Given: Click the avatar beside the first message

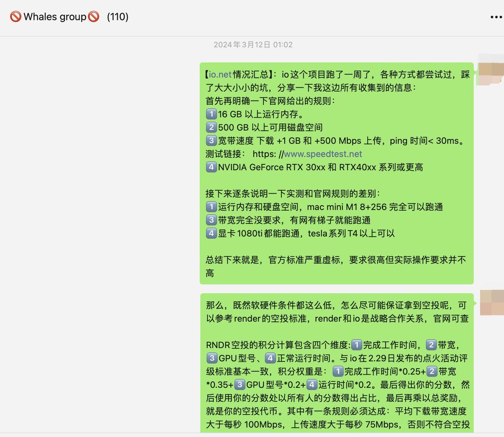Looking at the screenshot, I should pyautogui.click(x=490, y=70).
